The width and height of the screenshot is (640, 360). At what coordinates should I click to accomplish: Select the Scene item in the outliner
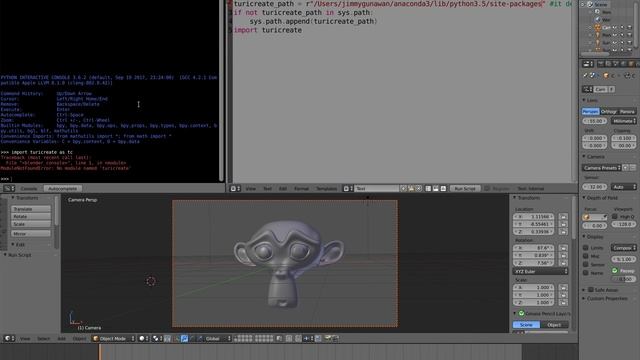[600, 4]
